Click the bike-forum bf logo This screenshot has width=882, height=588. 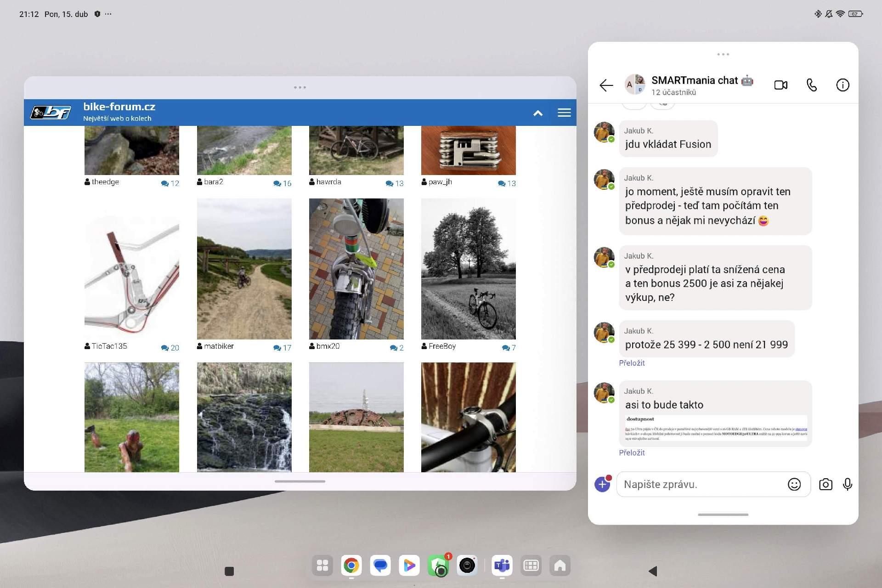51,112
